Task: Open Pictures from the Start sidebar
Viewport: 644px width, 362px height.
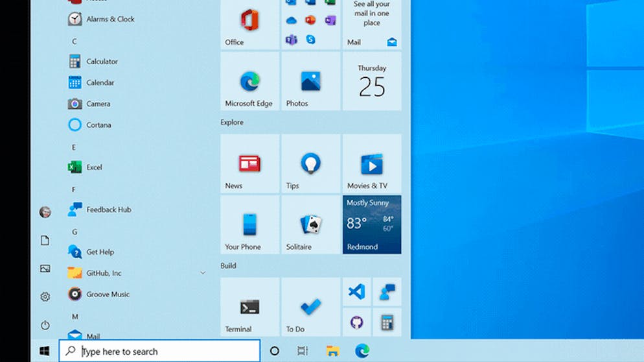Action: click(x=45, y=269)
